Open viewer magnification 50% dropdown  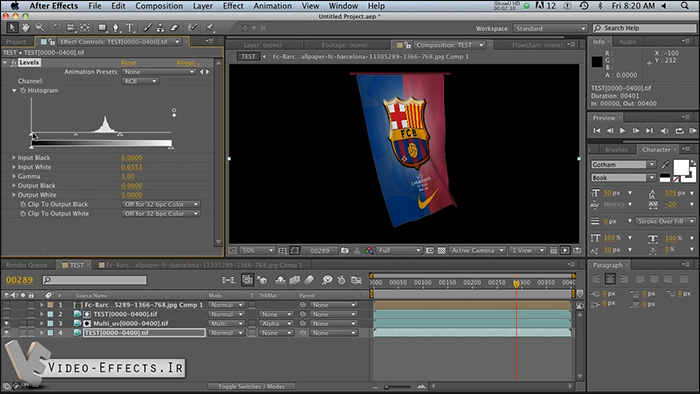point(257,251)
